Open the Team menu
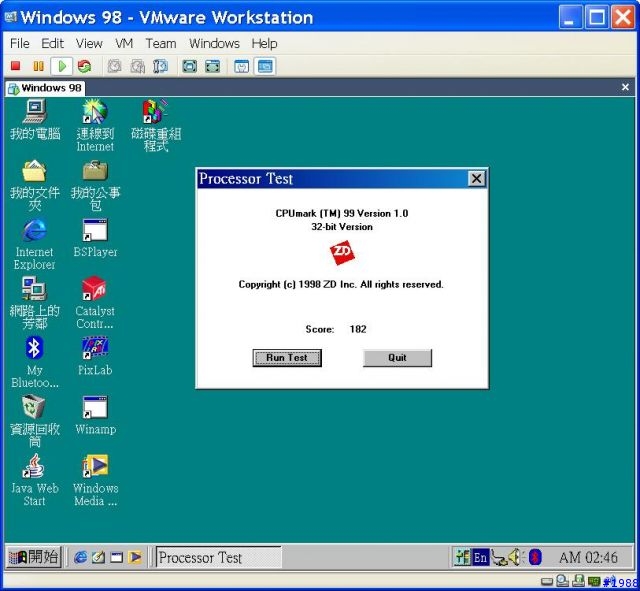This screenshot has height=591, width=640. coord(161,43)
